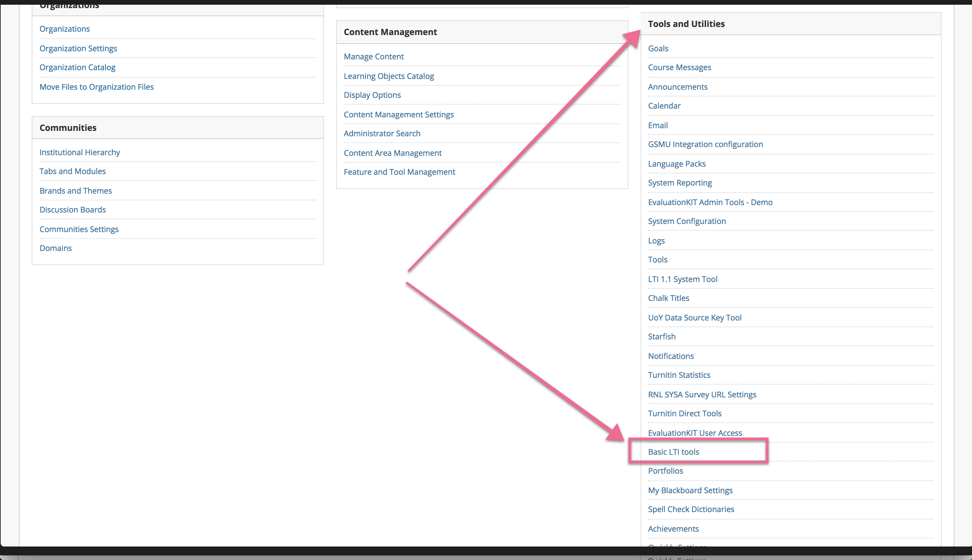The height and width of the screenshot is (560, 972).
Task: Click the Organization Settings link
Action: click(78, 49)
